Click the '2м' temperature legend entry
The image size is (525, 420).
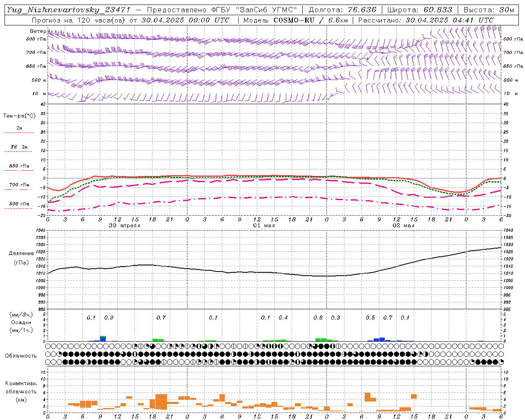click(x=19, y=128)
